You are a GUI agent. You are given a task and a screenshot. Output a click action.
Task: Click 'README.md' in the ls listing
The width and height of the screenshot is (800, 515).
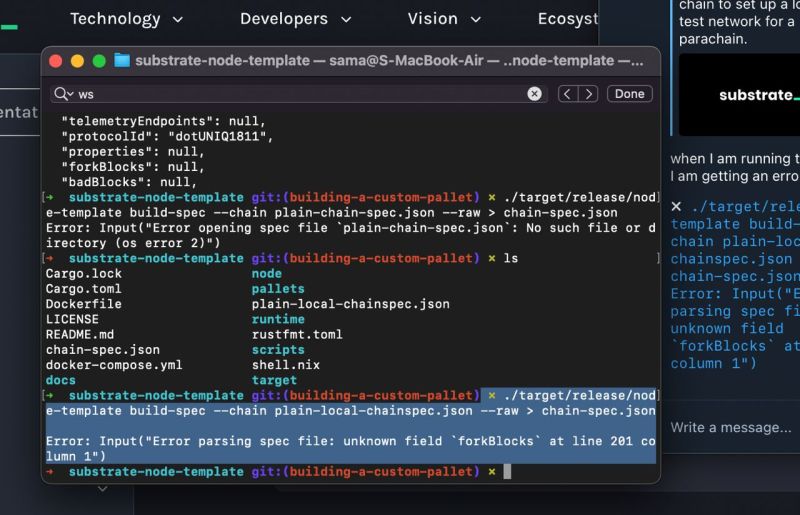(x=80, y=335)
